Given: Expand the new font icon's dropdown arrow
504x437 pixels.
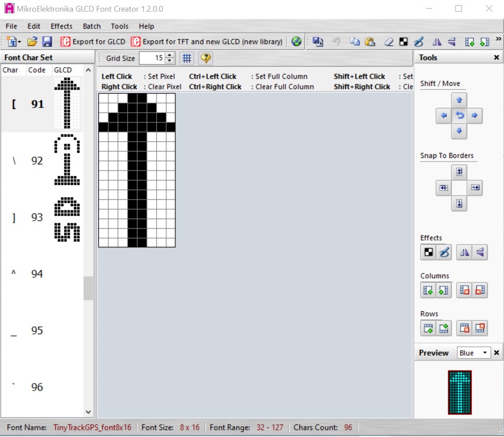Looking at the screenshot, I should [20, 42].
